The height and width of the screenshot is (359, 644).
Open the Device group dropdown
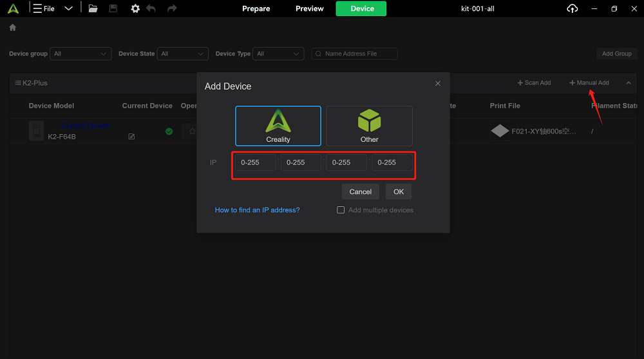(x=80, y=54)
